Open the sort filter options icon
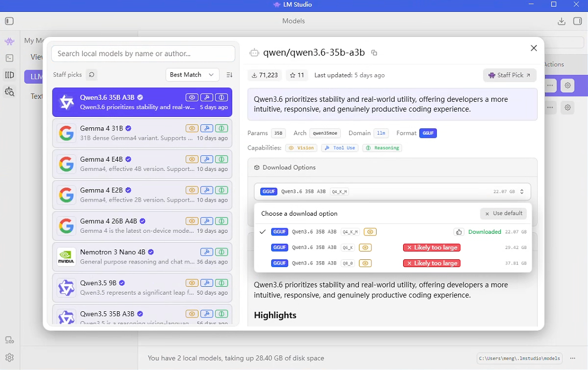Image resolution: width=588 pixels, height=370 pixels. [229, 75]
